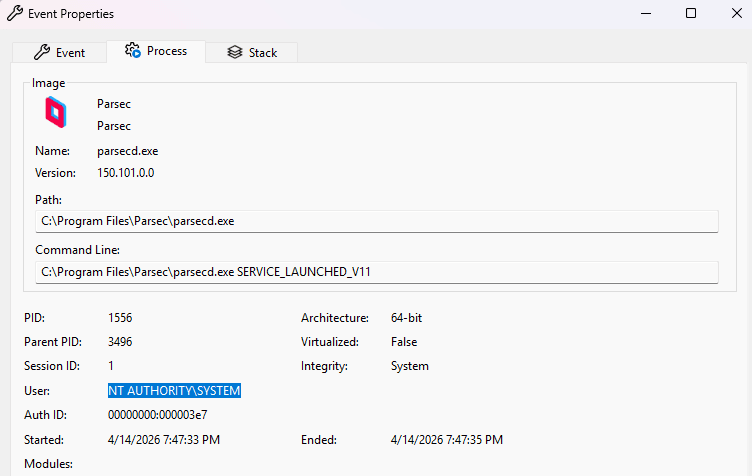Click the Command Line input field

tap(376, 272)
